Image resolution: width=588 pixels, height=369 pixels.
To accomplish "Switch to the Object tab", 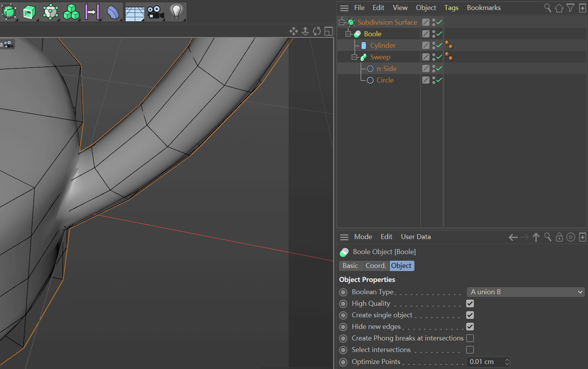I will [x=402, y=266].
